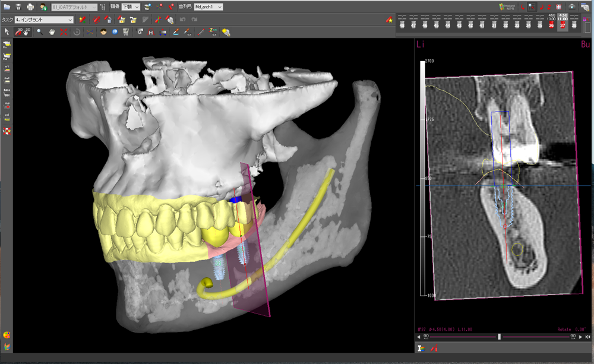This screenshot has height=364, width=594.
Task: Click the left arrow of rotation slider
Action: click(419, 336)
